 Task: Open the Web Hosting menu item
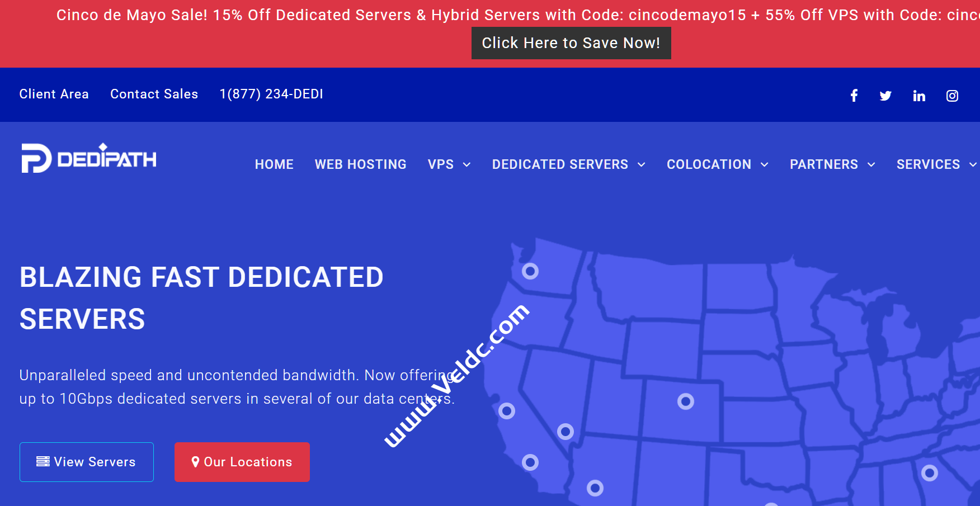360,164
